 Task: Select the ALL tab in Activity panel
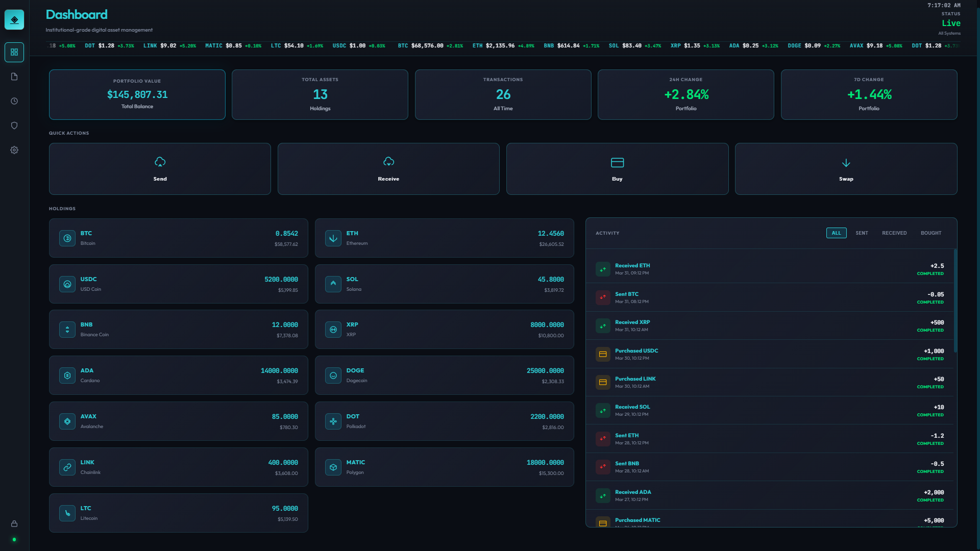pyautogui.click(x=836, y=233)
